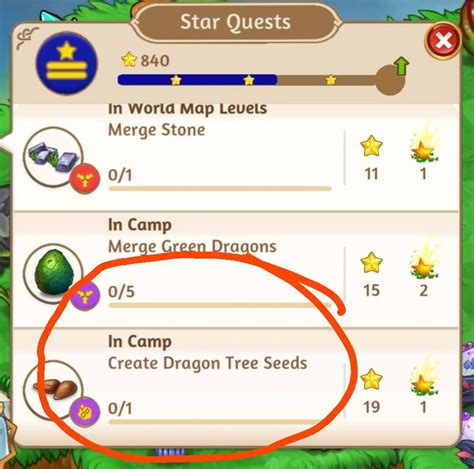474x469 pixels.
Task: Click red merge badge on stone quest
Action: pyautogui.click(x=85, y=179)
